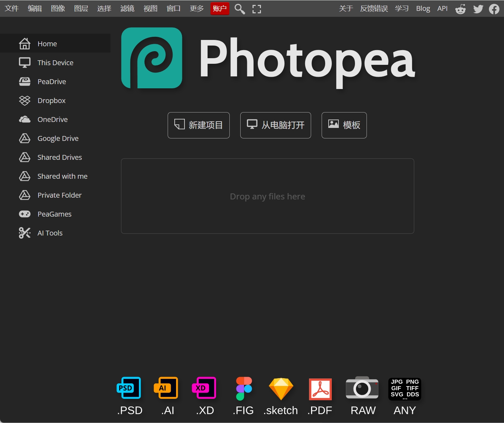Click the 新建项目 button
The height and width of the screenshot is (423, 504).
[x=199, y=125]
